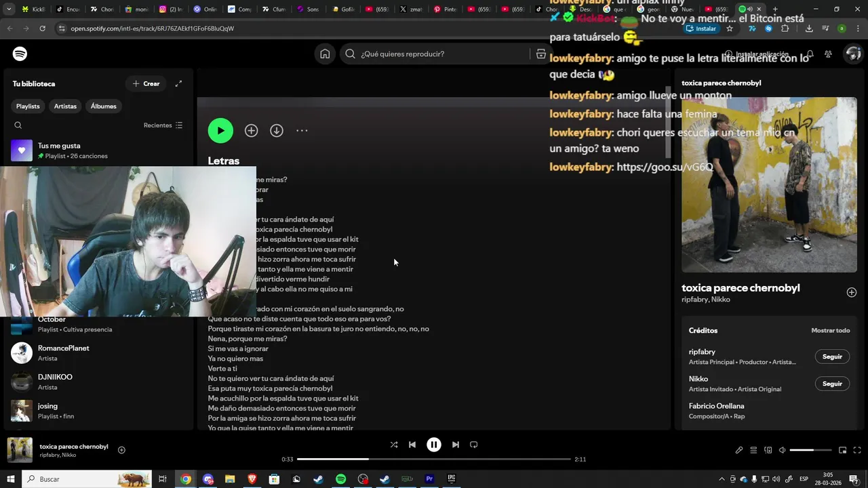Toggle the lyrics microphone icon
This screenshot has width=868, height=488.
pyautogui.click(x=739, y=450)
